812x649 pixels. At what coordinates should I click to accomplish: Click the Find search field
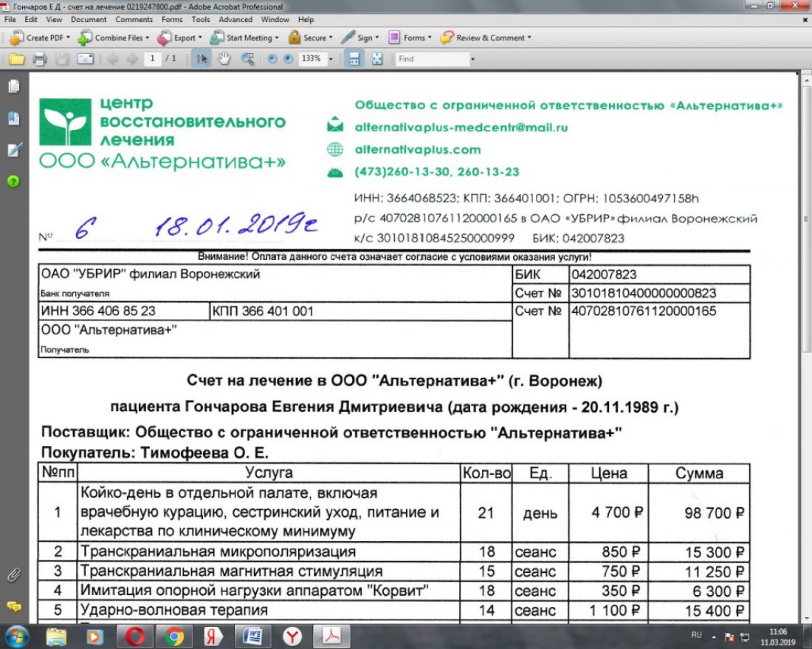(x=433, y=59)
